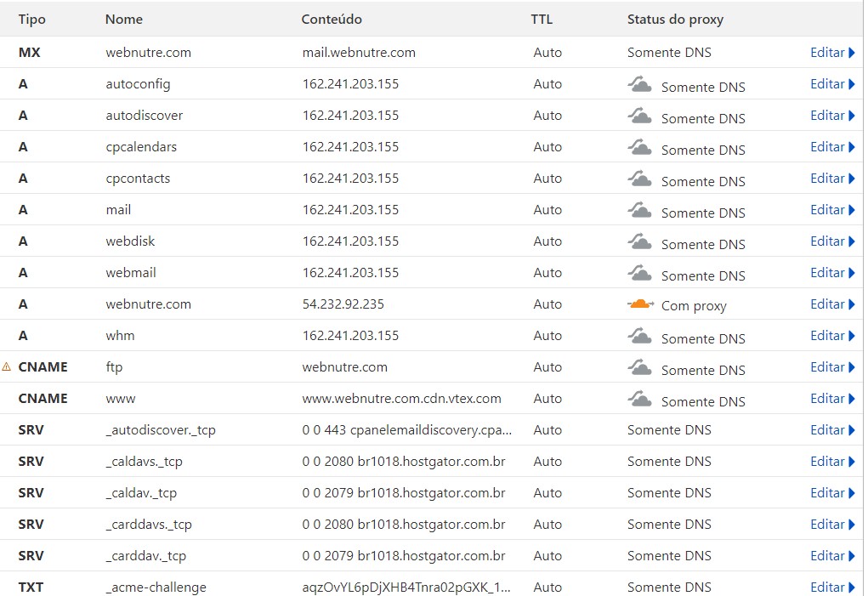
Task: Sort by the Tipo column header
Action: click(x=32, y=19)
